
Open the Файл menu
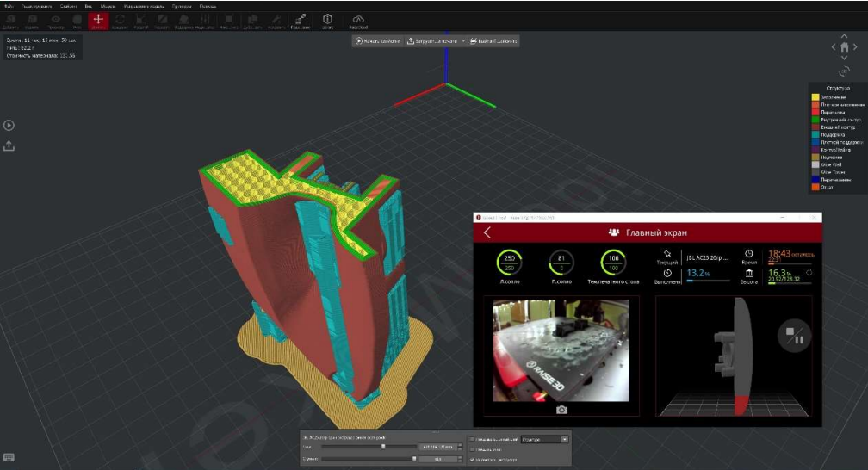click(9, 6)
